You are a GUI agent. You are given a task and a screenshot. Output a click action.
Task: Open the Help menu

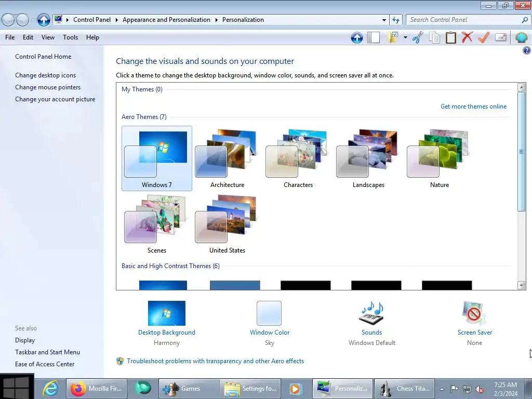pyautogui.click(x=92, y=37)
